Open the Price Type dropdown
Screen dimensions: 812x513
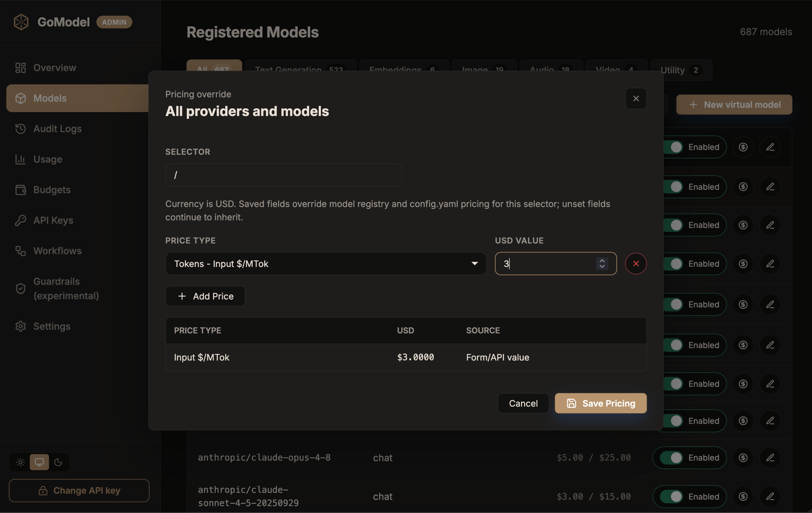pyautogui.click(x=326, y=264)
